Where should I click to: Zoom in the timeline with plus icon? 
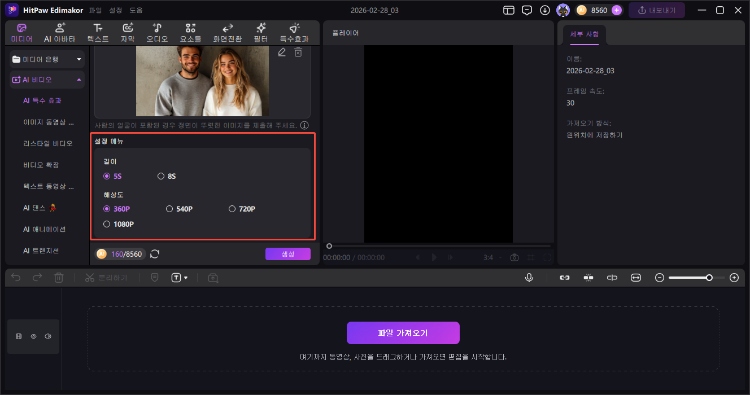pyautogui.click(x=734, y=277)
